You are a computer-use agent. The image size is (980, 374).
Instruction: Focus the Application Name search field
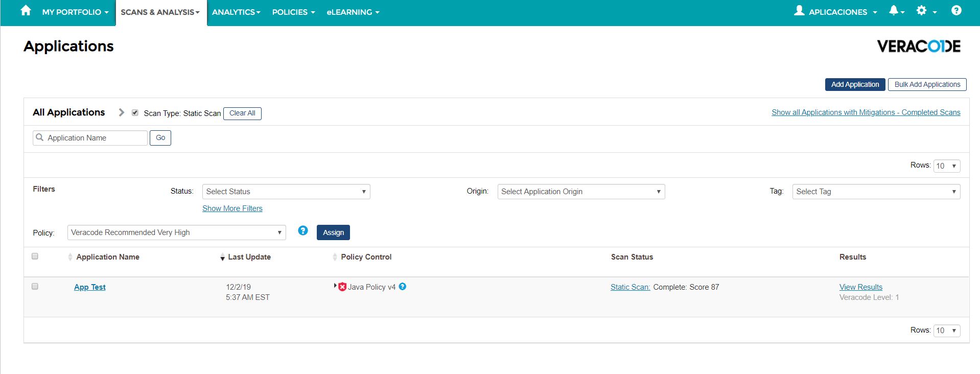90,138
